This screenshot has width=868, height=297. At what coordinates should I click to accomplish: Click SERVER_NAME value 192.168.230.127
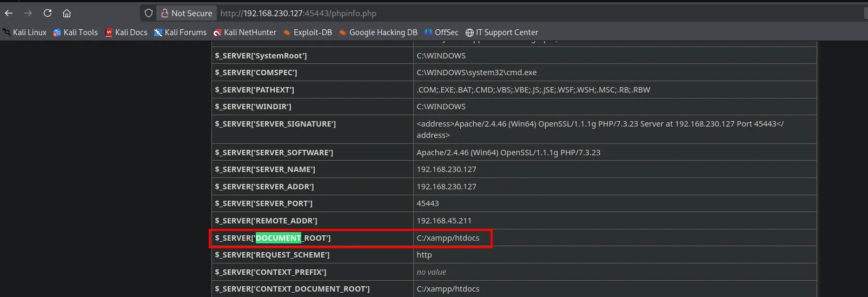tap(446, 169)
